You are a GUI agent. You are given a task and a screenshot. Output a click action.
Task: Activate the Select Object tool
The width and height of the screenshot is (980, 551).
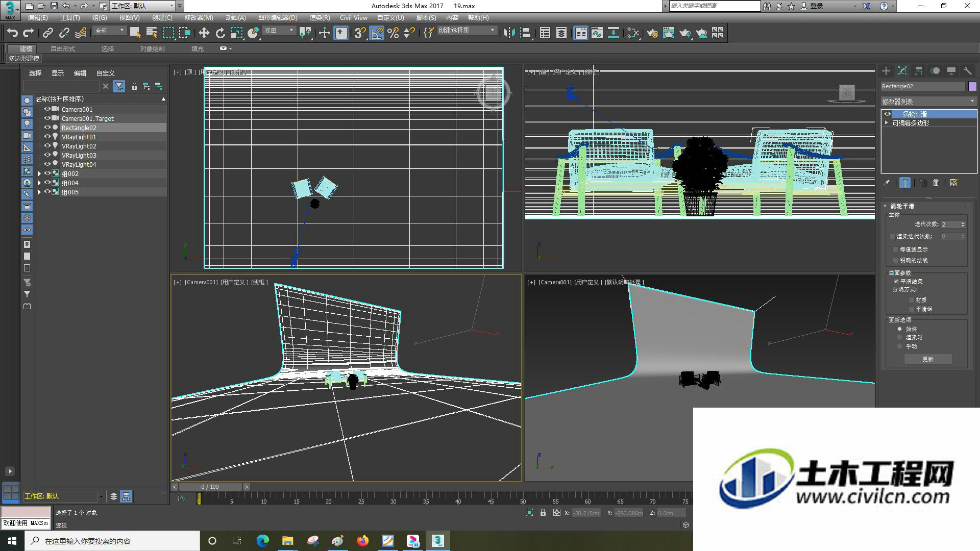135,33
